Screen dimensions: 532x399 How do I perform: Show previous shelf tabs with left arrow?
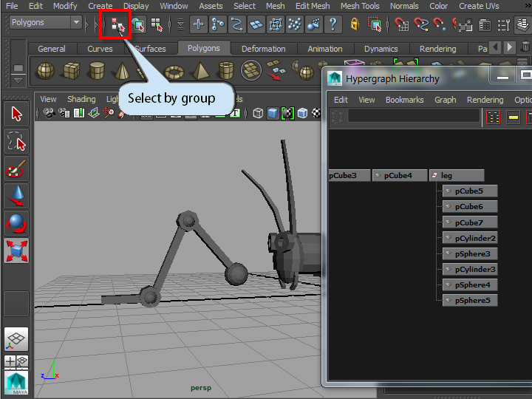tap(495, 47)
